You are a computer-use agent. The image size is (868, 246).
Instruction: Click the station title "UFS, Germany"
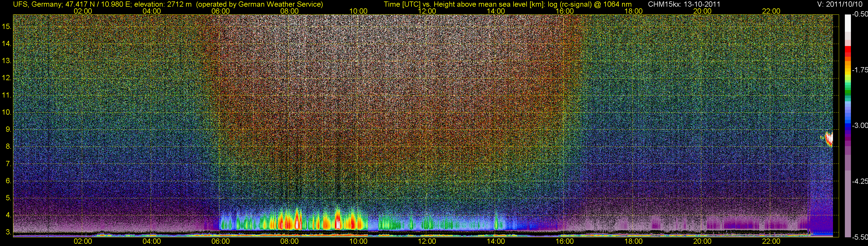click(x=37, y=4)
